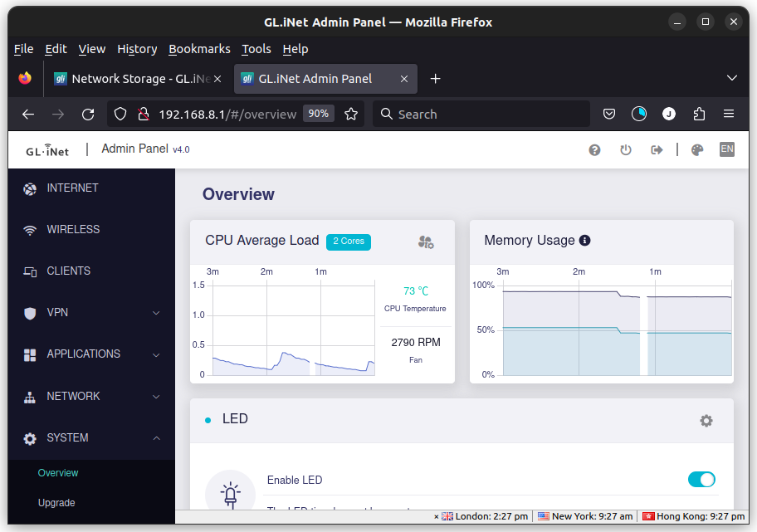This screenshot has width=757, height=532.
Task: Open LED settings gear icon
Action: click(706, 421)
